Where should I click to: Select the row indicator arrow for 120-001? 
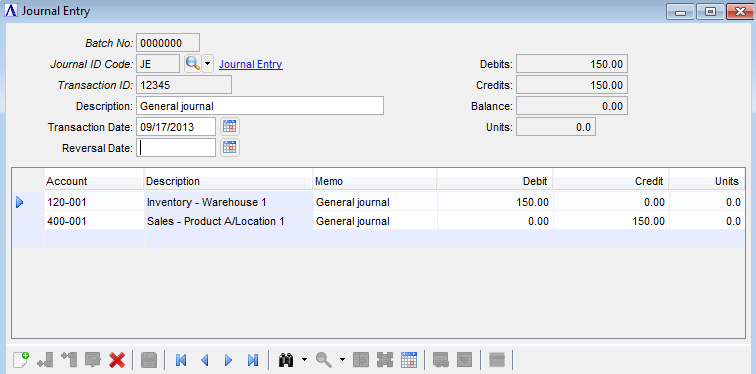[20, 202]
